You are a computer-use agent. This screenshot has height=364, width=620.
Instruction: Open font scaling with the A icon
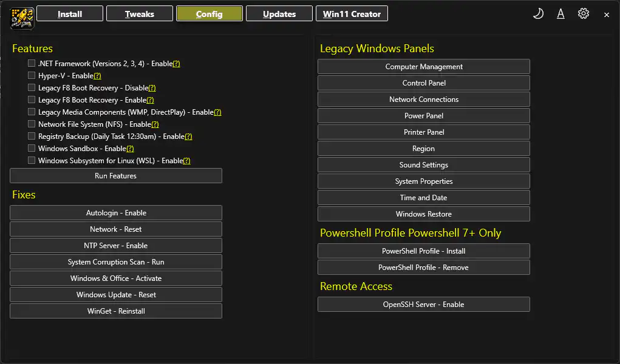click(560, 14)
